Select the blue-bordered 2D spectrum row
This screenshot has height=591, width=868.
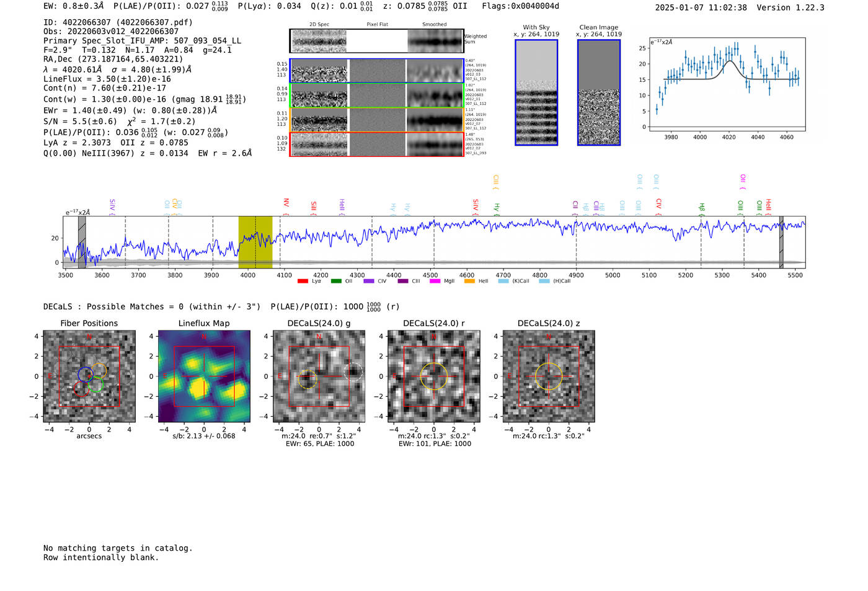click(x=377, y=71)
